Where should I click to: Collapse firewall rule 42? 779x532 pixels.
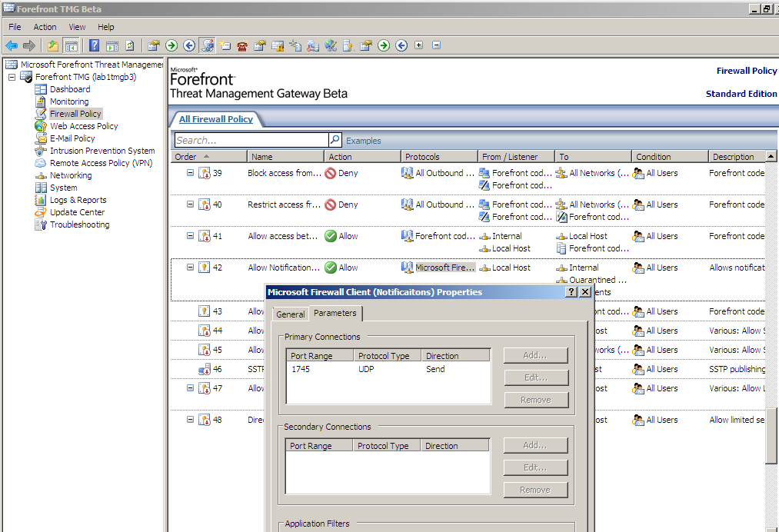190,268
